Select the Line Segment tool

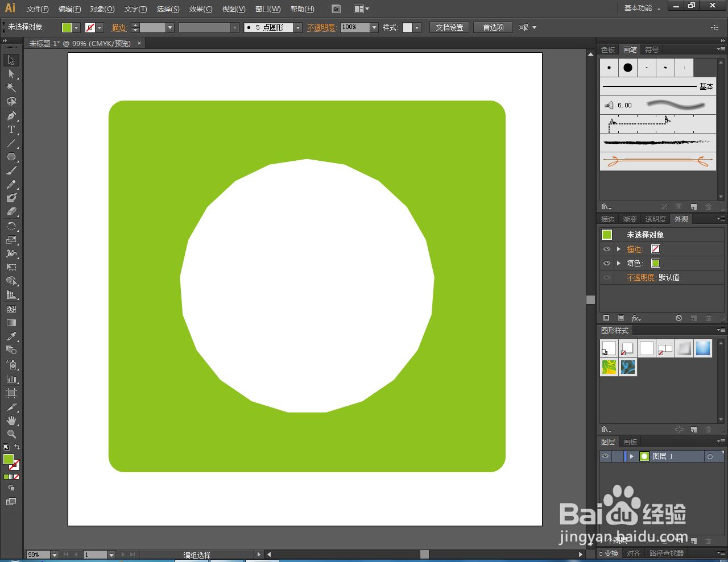click(x=11, y=143)
